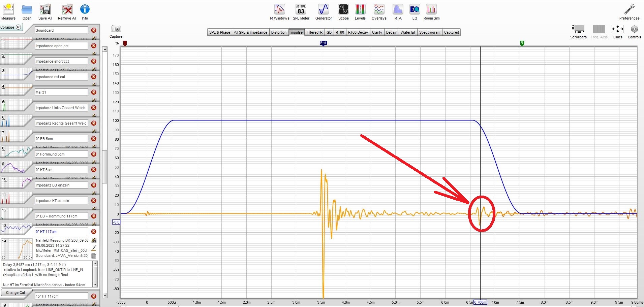Screen dimensions: 644x307
Task: Click the measurement notes text area
Action: point(47,274)
